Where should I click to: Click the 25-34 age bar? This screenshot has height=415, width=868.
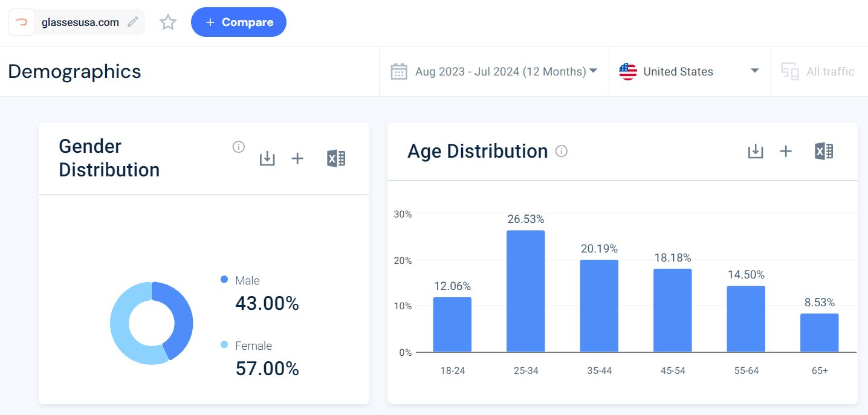(x=525, y=290)
